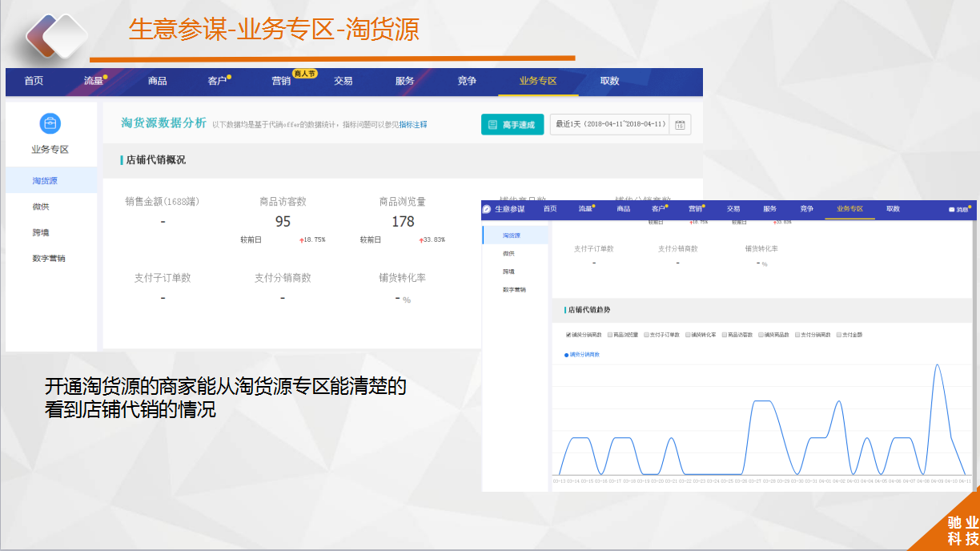Enable the 商品浏览量 trend checkbox
980x551 pixels.
[610, 335]
